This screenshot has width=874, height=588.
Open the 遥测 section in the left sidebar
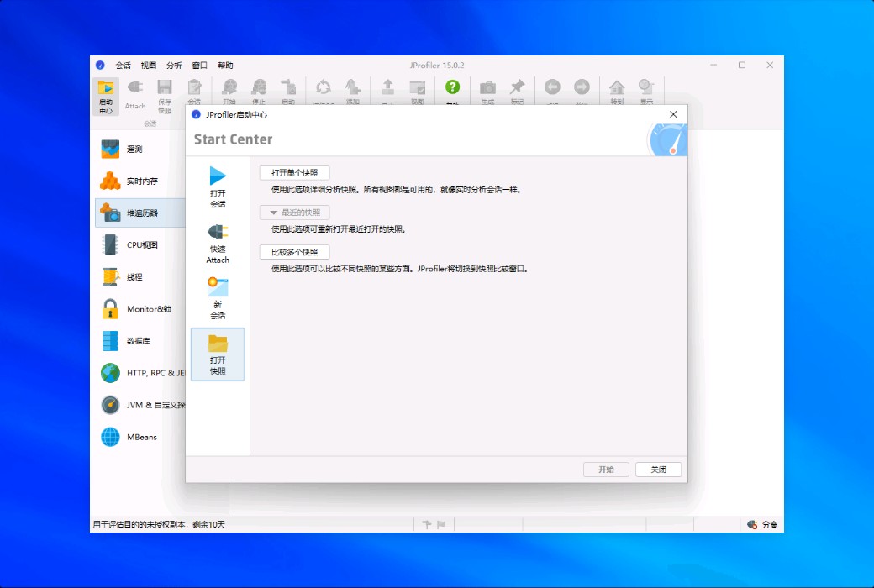(x=140, y=149)
